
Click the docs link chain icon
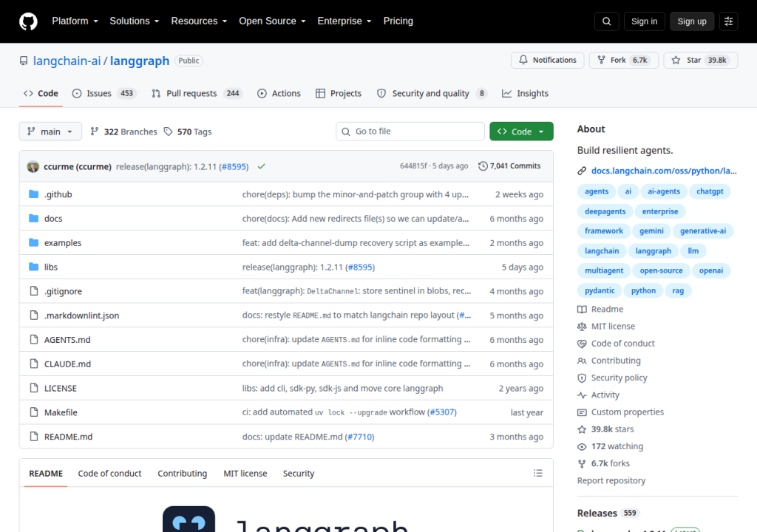click(582, 171)
